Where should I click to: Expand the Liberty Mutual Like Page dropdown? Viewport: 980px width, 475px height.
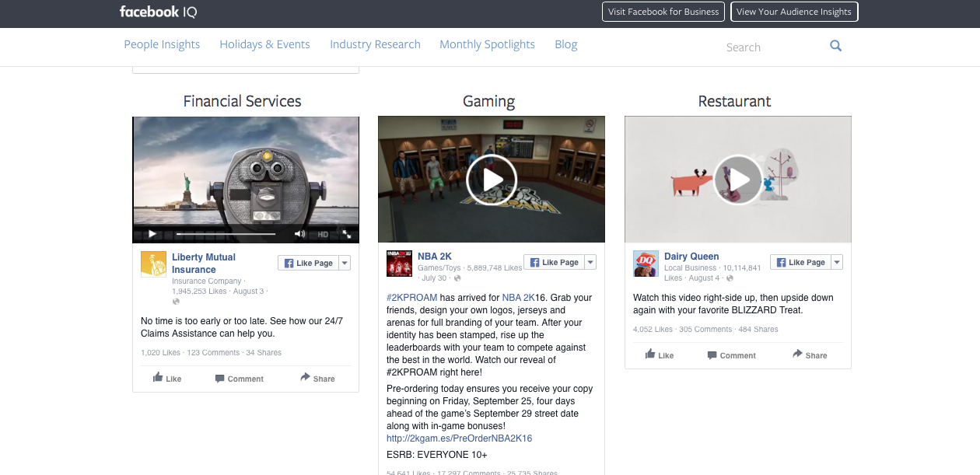tap(345, 263)
